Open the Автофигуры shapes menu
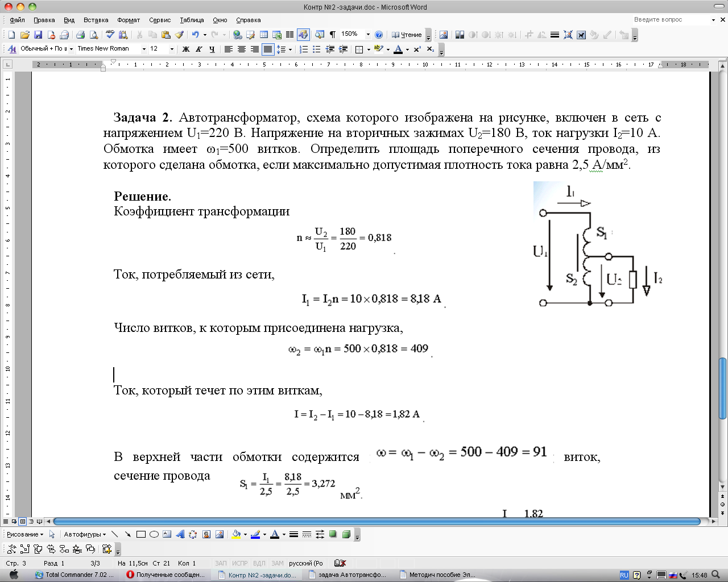 point(85,534)
